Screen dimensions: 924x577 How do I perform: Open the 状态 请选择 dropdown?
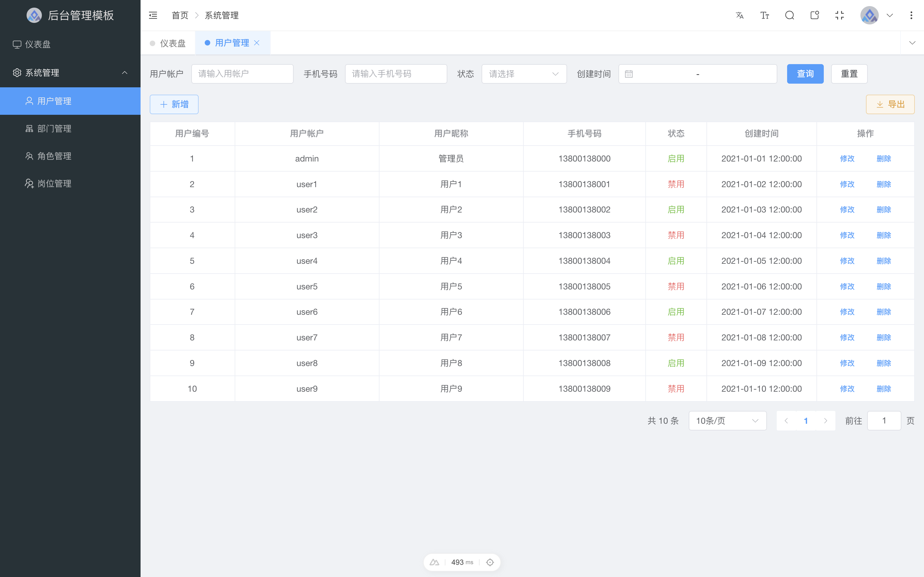[x=524, y=74]
